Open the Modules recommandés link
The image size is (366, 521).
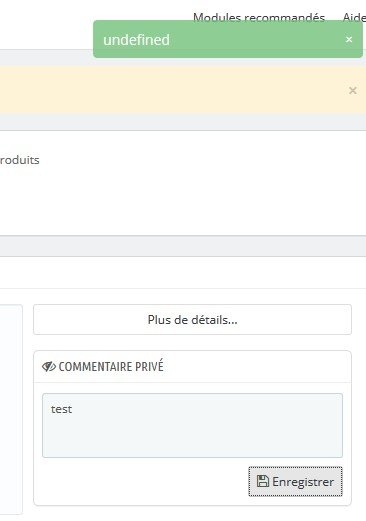(259, 17)
